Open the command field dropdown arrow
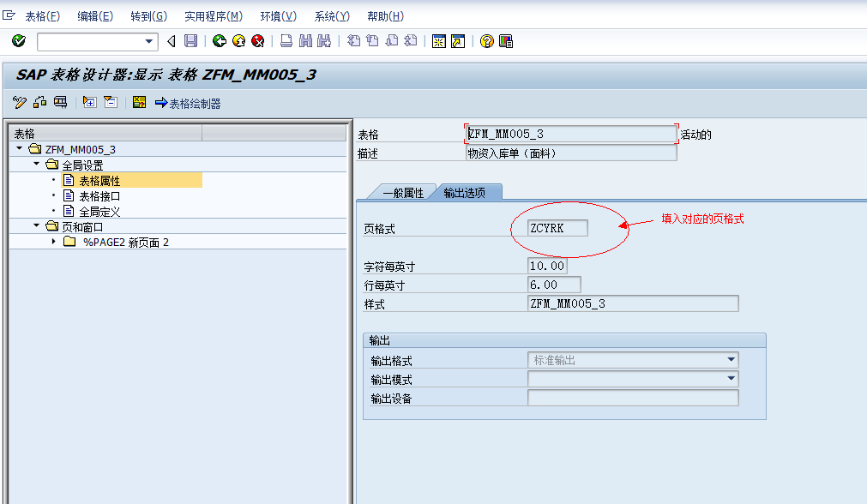Image resolution: width=867 pixels, height=504 pixels. pos(148,41)
